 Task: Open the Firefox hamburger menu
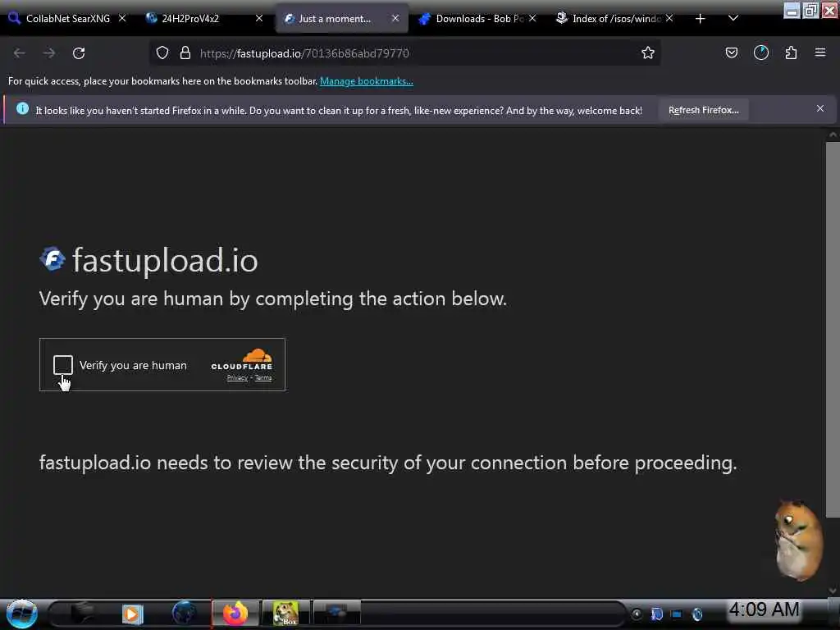(x=820, y=52)
